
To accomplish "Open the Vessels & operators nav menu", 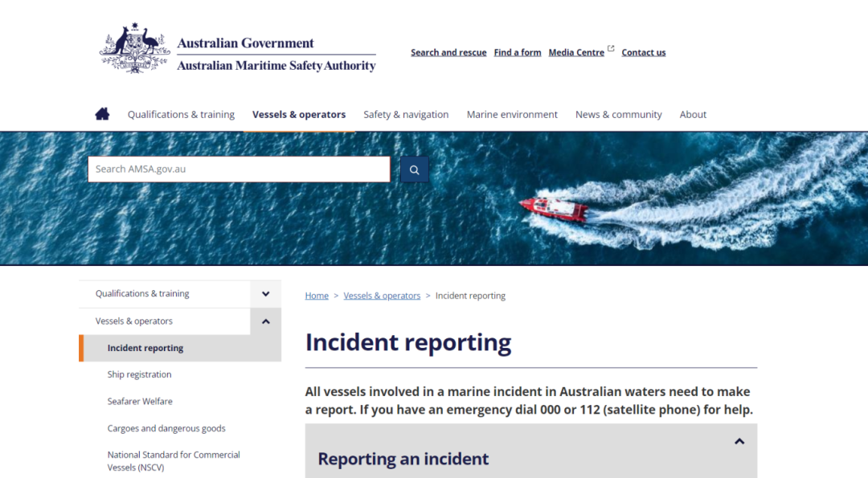I will [299, 115].
